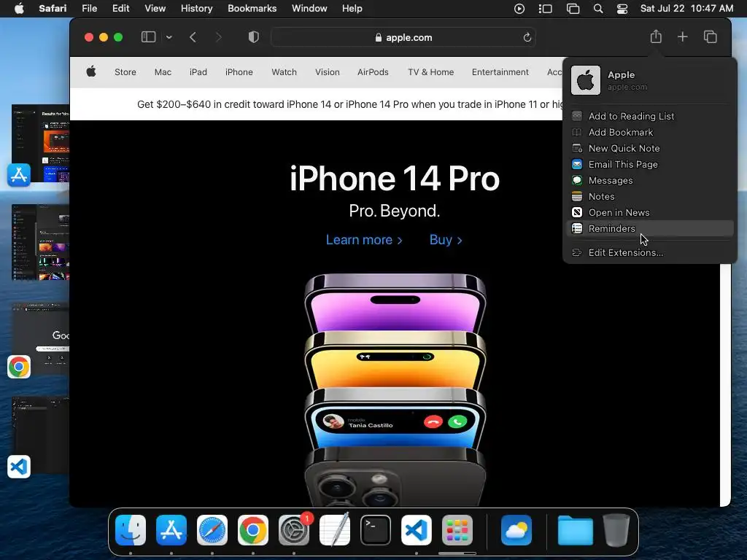The width and height of the screenshot is (747, 560).
Task: Reload the page with the refresh icon
Action: 527,38
